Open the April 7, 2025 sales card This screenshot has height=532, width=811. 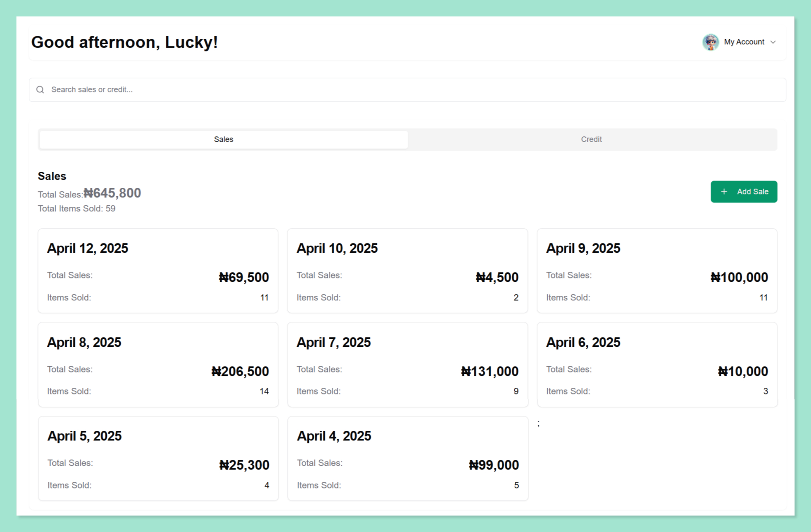(407, 365)
